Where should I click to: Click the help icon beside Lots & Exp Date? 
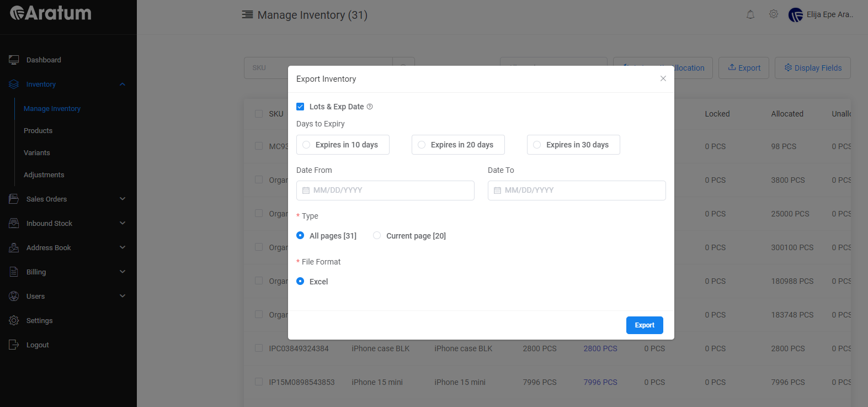tap(370, 107)
